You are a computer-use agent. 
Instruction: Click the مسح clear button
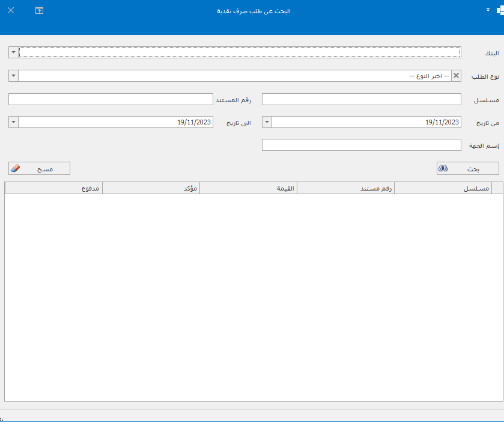pos(40,169)
